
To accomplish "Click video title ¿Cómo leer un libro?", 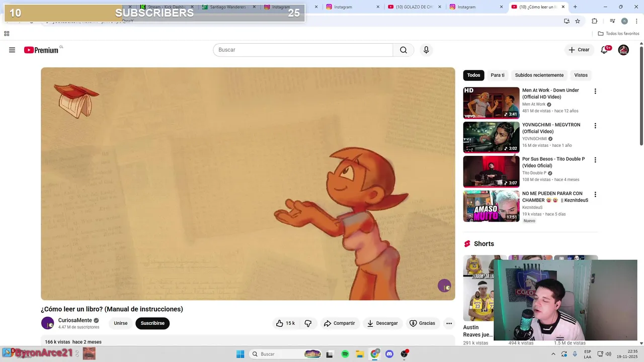I will click(112, 309).
